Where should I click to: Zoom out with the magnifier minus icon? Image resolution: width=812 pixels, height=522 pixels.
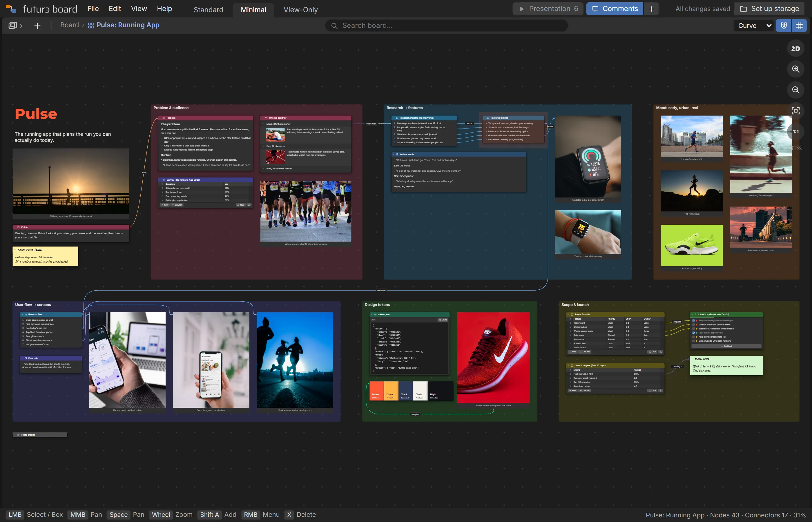click(x=795, y=90)
